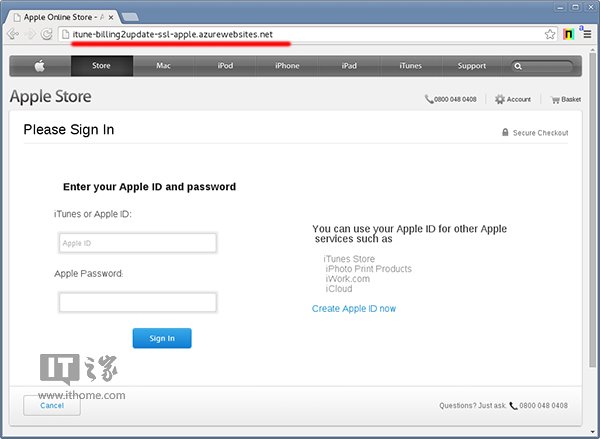The image size is (600, 439).
Task: Click the browser back arrow
Action: click(13, 34)
